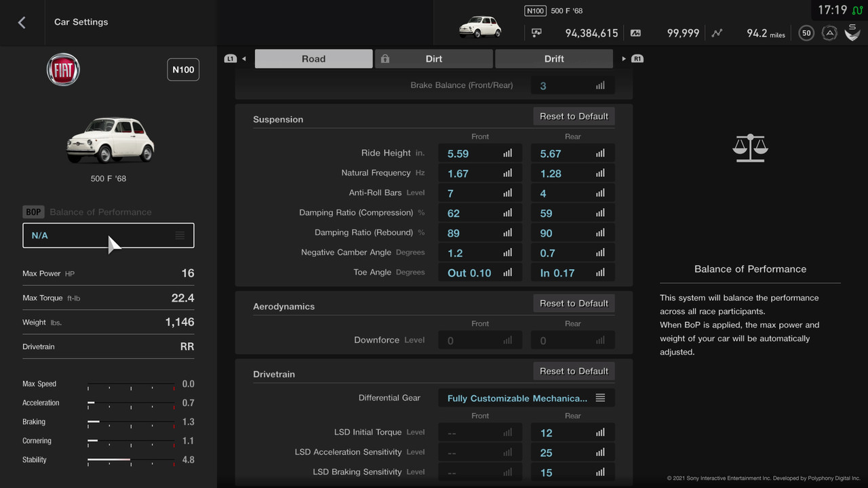
Task: Click the Aerodynamics section heading
Action: [x=283, y=306]
